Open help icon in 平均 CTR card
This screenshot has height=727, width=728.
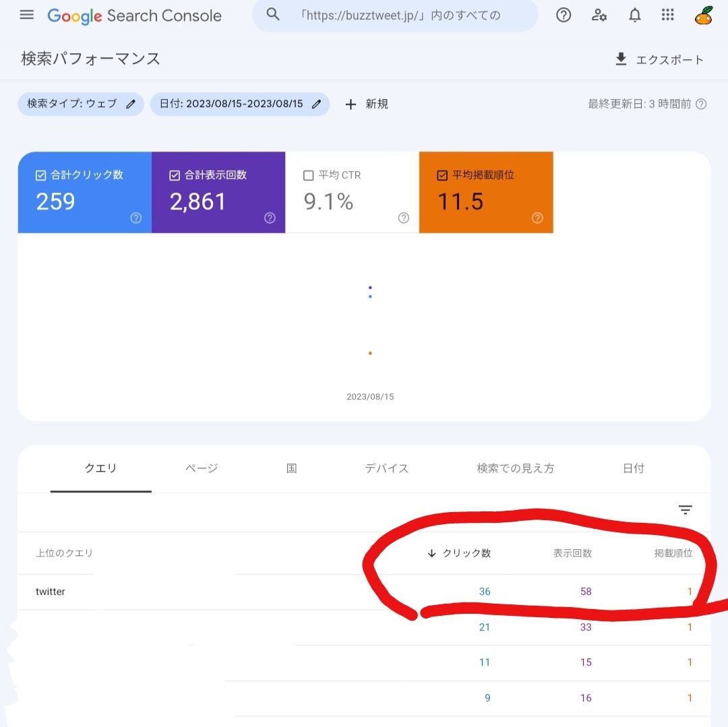coord(404,218)
